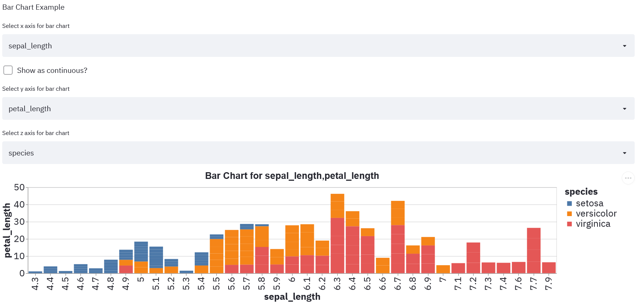The width and height of the screenshot is (644, 302).
Task: Open the petal_length y axis selectbox
Action: [318, 109]
